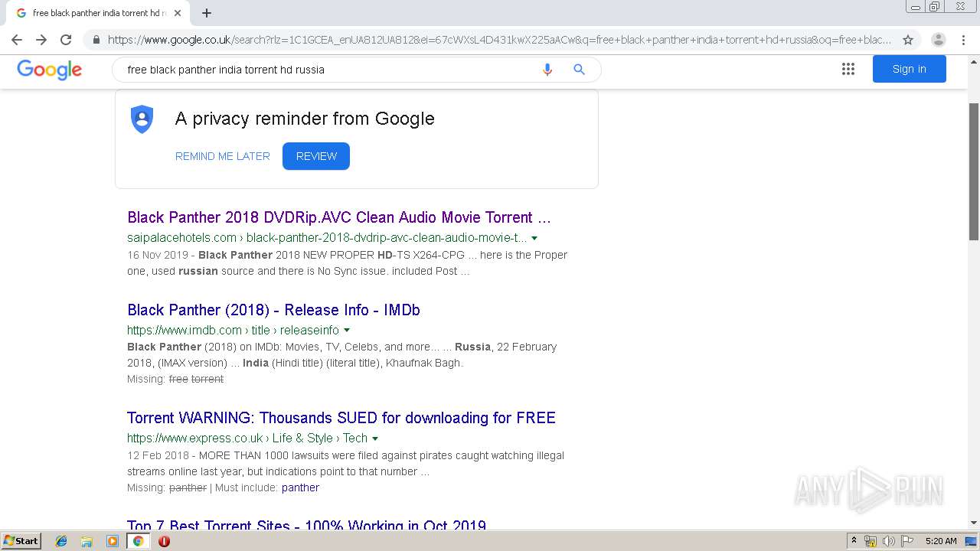View site security info via lock icon

[96, 40]
